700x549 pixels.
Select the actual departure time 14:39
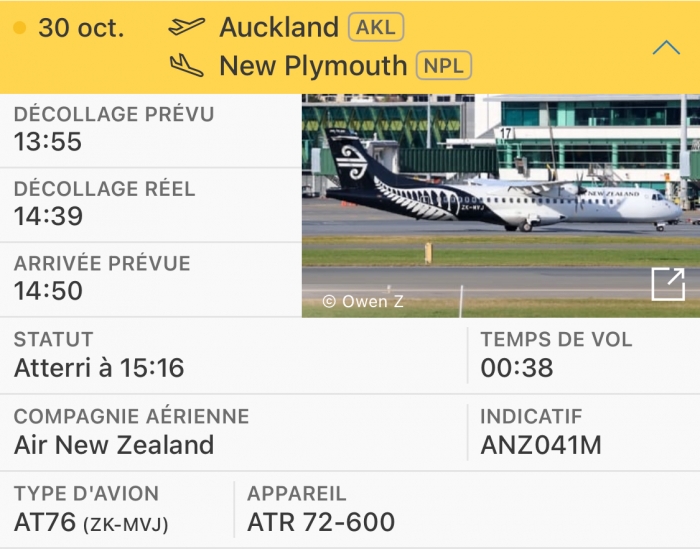48,216
